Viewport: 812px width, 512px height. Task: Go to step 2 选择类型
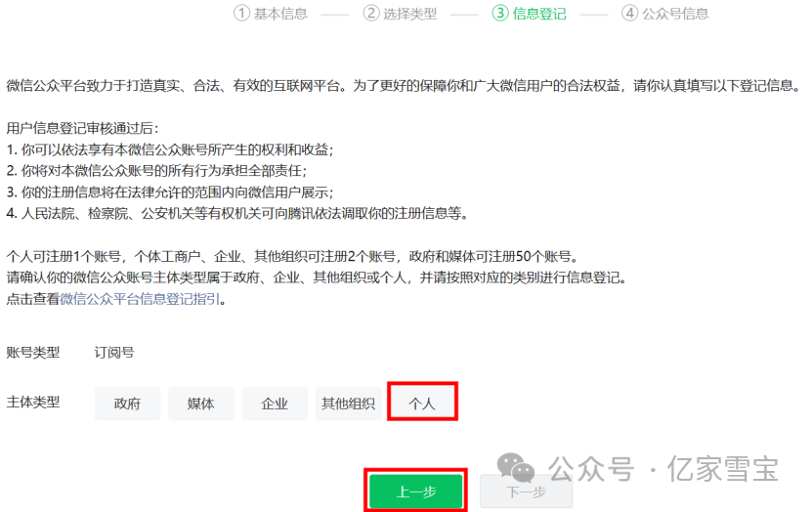pyautogui.click(x=400, y=13)
